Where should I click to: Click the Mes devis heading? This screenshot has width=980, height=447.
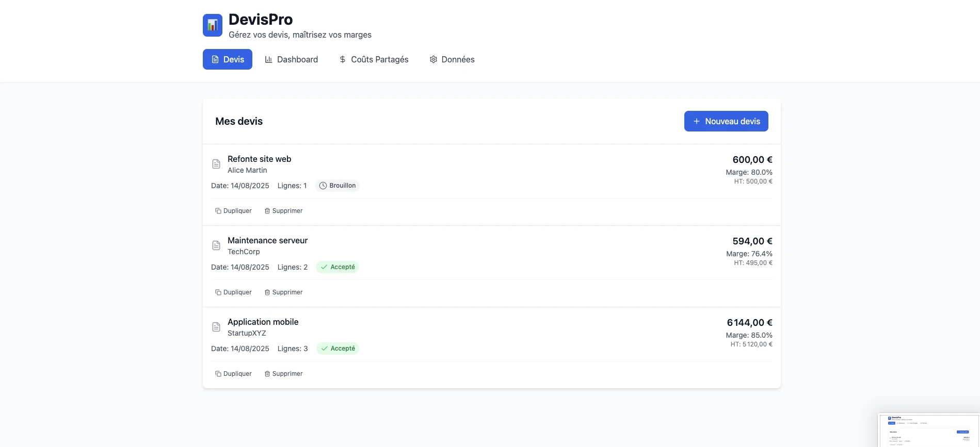[x=239, y=121]
